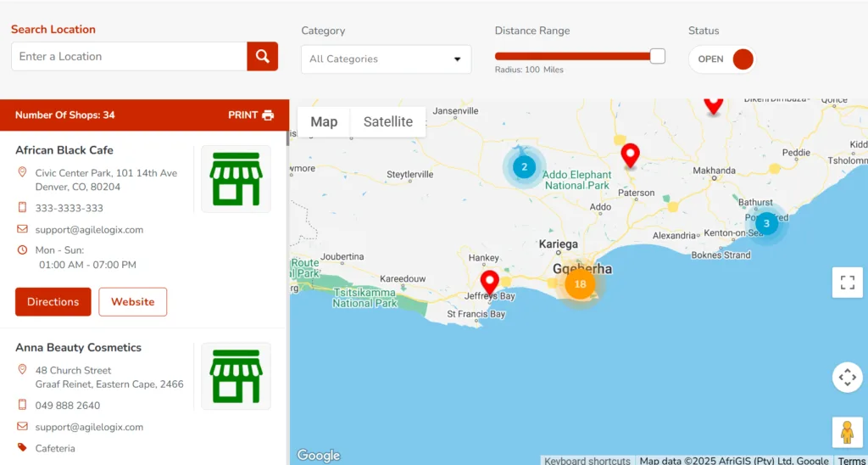868x465 pixels.
Task: Select the Map view tab
Action: (324, 122)
